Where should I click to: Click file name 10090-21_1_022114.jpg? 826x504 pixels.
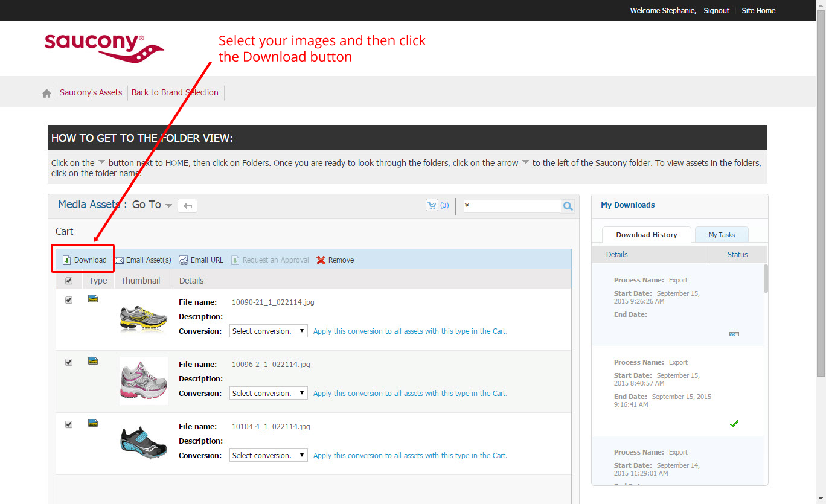coord(273,302)
